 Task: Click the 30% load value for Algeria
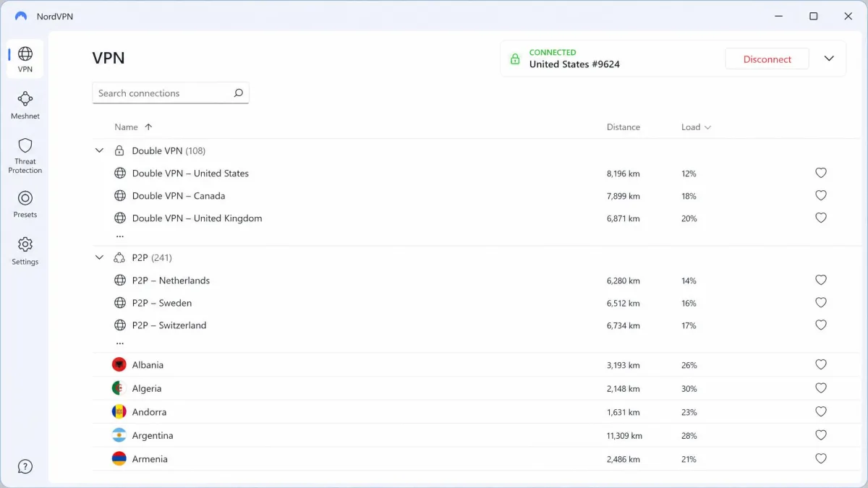pyautogui.click(x=689, y=388)
